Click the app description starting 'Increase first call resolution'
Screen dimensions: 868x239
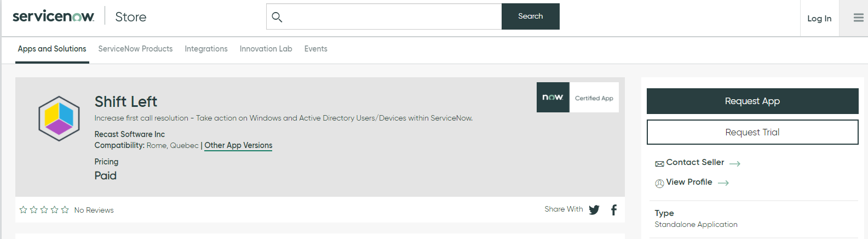[283, 118]
